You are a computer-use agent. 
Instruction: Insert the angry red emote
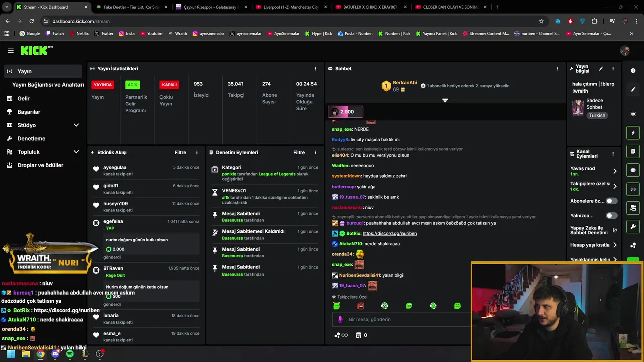click(360, 306)
